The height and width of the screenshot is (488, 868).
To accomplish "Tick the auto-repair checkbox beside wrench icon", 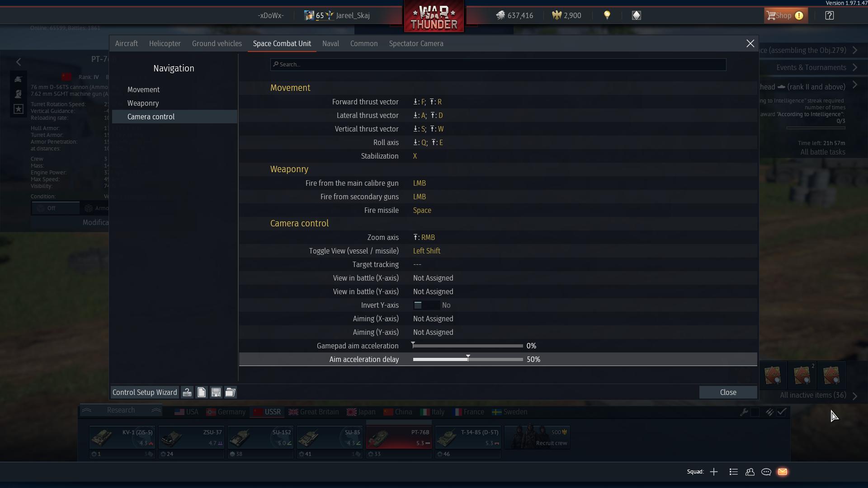I will point(755,412).
